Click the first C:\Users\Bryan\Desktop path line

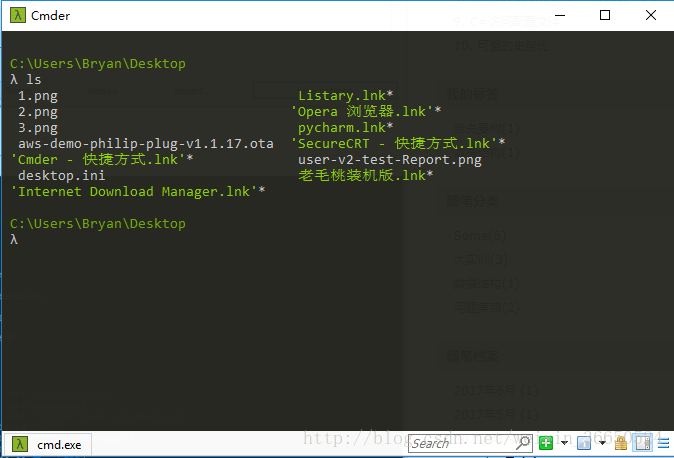point(98,64)
